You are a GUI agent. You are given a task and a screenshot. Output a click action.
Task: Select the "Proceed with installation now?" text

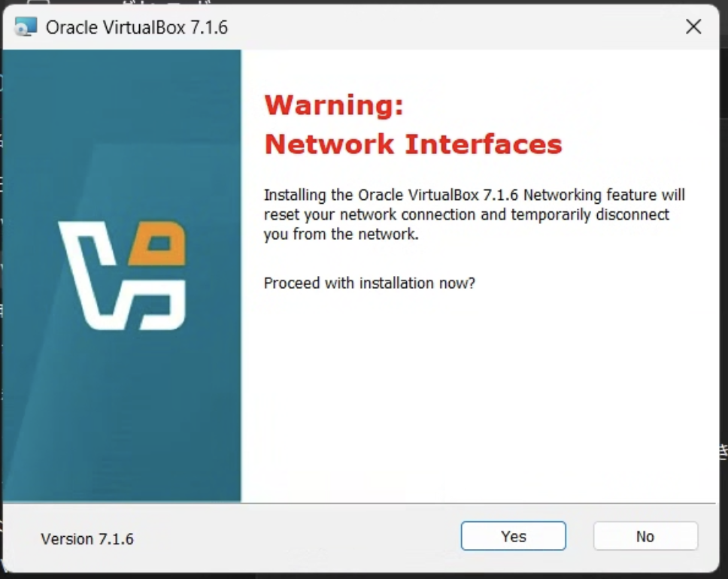(369, 283)
